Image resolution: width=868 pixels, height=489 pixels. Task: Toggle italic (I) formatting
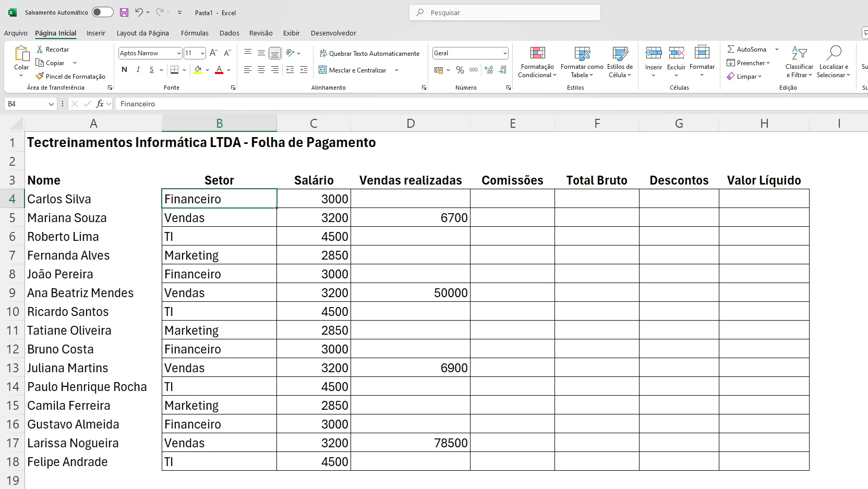click(x=138, y=70)
